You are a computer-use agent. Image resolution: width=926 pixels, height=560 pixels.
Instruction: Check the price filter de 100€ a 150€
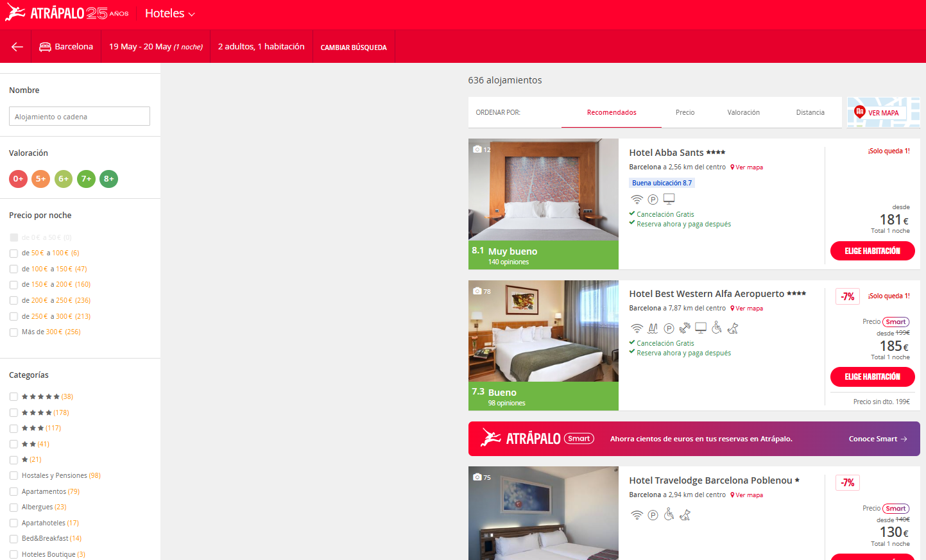coord(13,269)
